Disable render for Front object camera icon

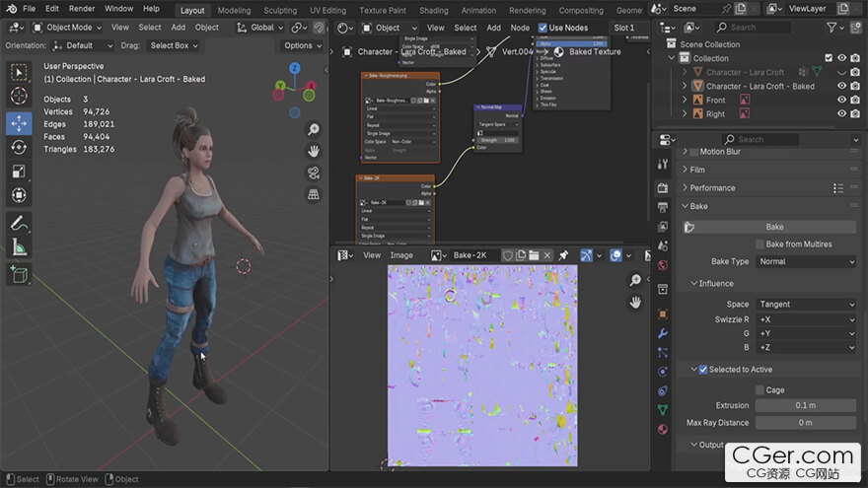point(855,101)
